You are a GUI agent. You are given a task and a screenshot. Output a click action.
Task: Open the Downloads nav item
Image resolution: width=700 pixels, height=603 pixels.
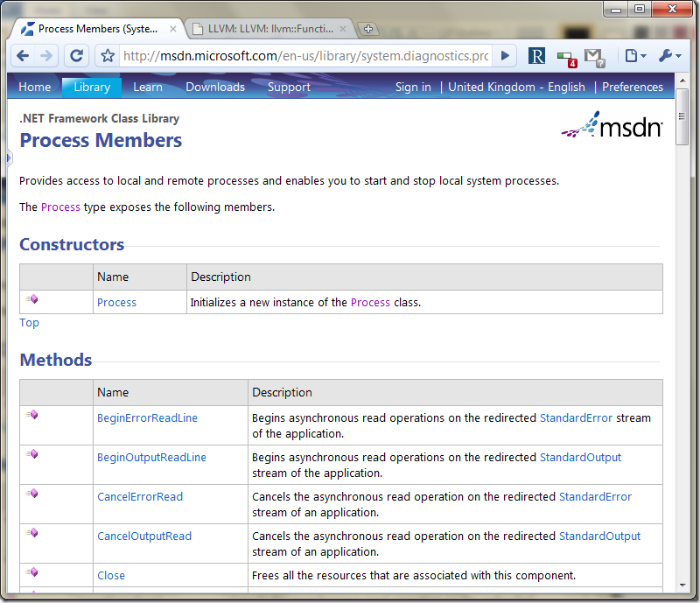215,88
